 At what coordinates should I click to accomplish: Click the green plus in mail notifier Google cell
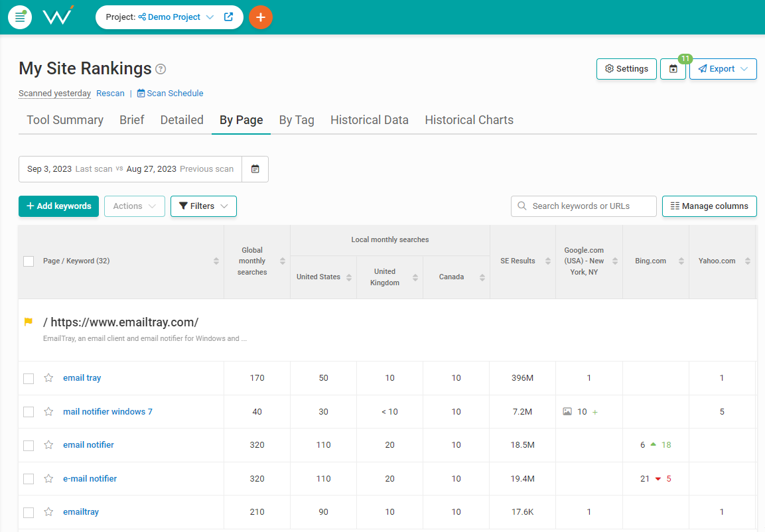(594, 412)
